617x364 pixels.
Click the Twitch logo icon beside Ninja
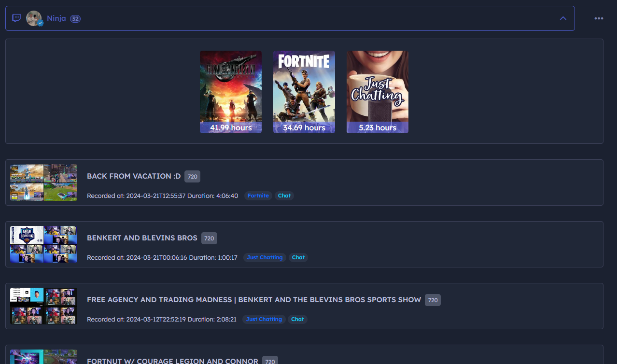tap(16, 18)
